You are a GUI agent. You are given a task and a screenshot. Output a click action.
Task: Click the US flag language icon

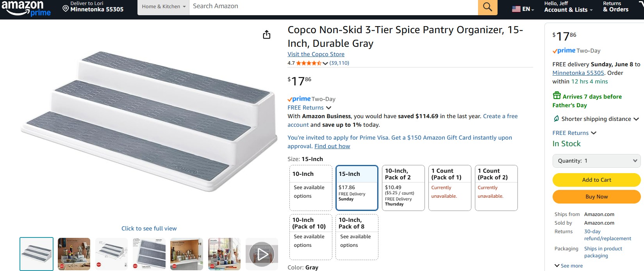click(516, 9)
